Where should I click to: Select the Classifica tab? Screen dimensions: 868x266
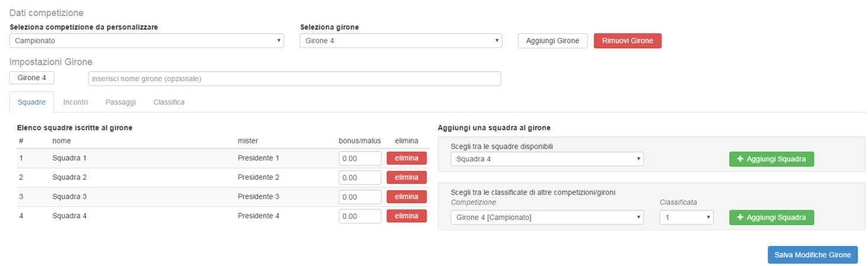[x=169, y=102]
